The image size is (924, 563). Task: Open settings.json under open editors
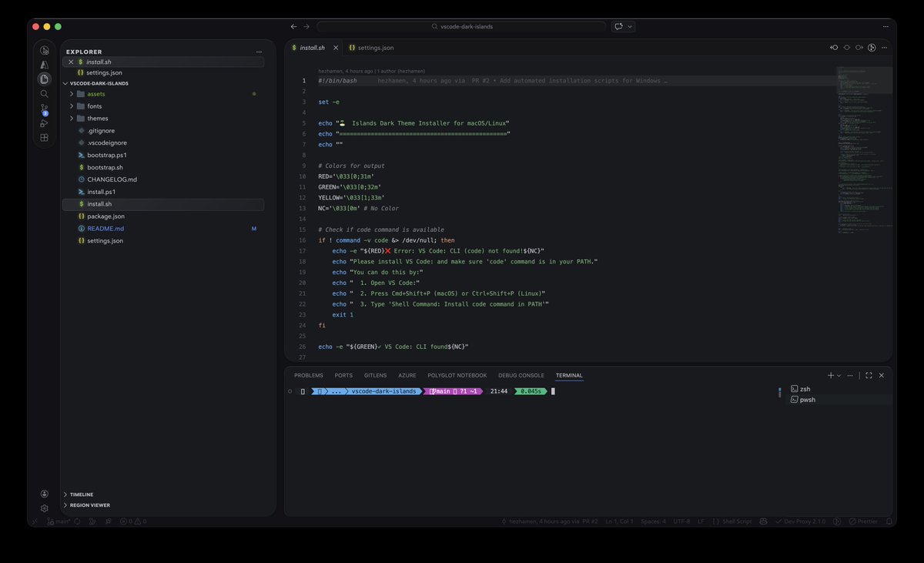tap(163, 72)
